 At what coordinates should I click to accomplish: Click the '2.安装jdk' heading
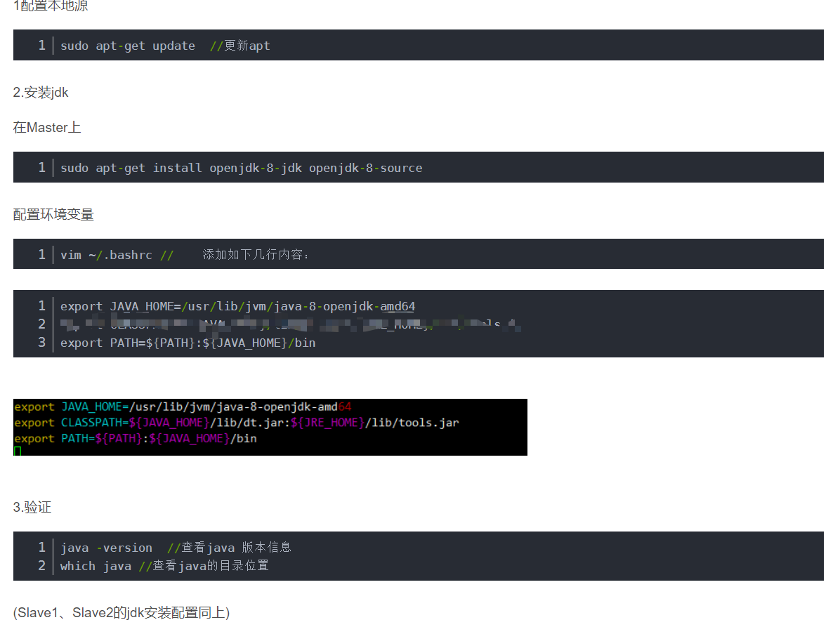tap(41, 93)
